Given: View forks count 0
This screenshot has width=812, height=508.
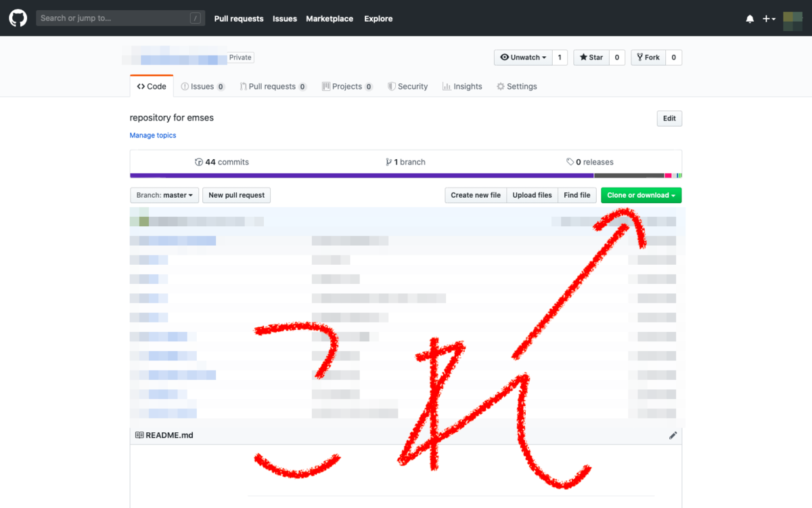Looking at the screenshot, I should pyautogui.click(x=673, y=58).
